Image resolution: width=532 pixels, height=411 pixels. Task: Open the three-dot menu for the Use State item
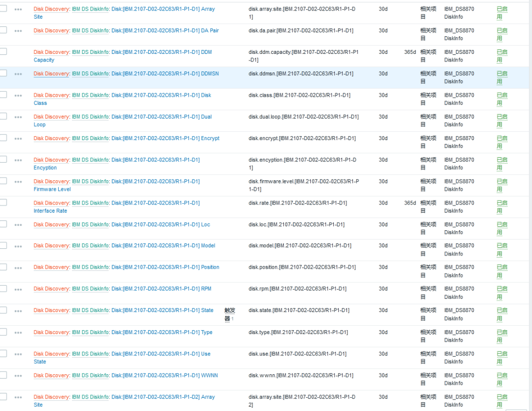[18, 354]
